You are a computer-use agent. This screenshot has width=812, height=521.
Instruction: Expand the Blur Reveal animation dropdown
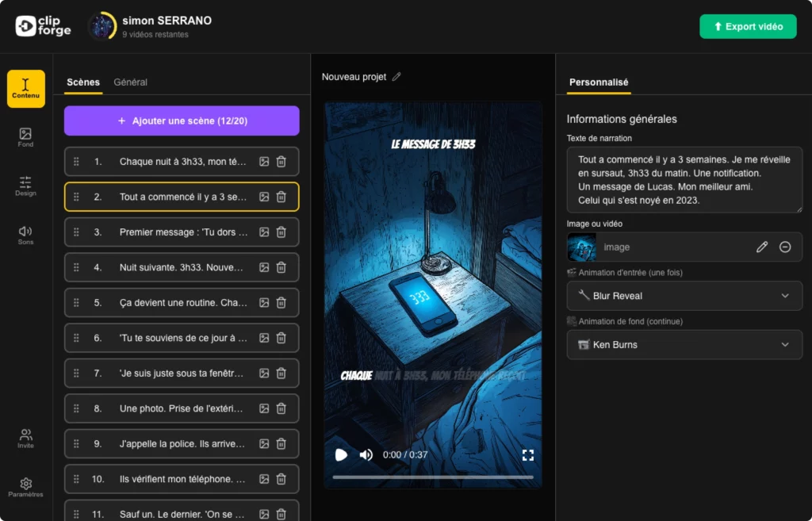(x=684, y=296)
